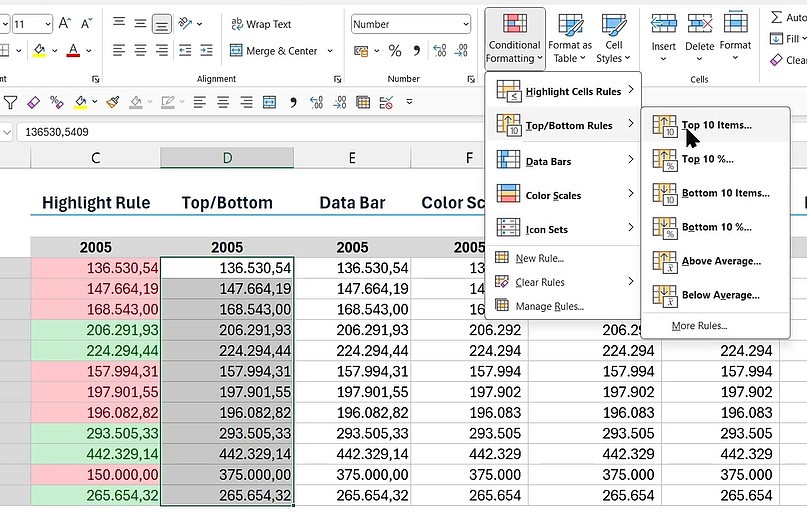Open the Format as Table gallery
This screenshot has height=524, width=807.
[570, 38]
